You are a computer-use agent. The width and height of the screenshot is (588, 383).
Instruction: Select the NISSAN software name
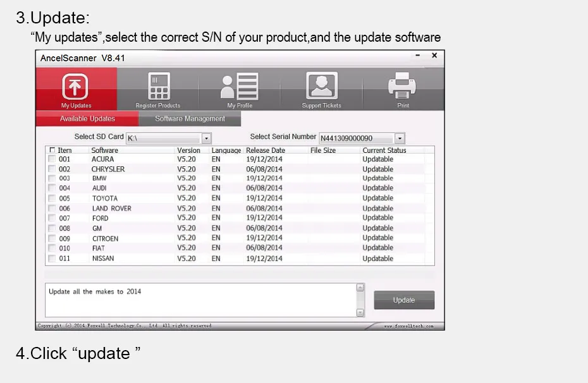point(103,258)
